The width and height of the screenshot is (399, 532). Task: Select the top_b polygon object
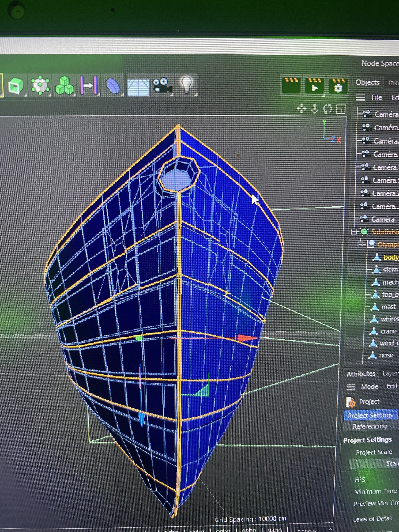pyautogui.click(x=390, y=294)
